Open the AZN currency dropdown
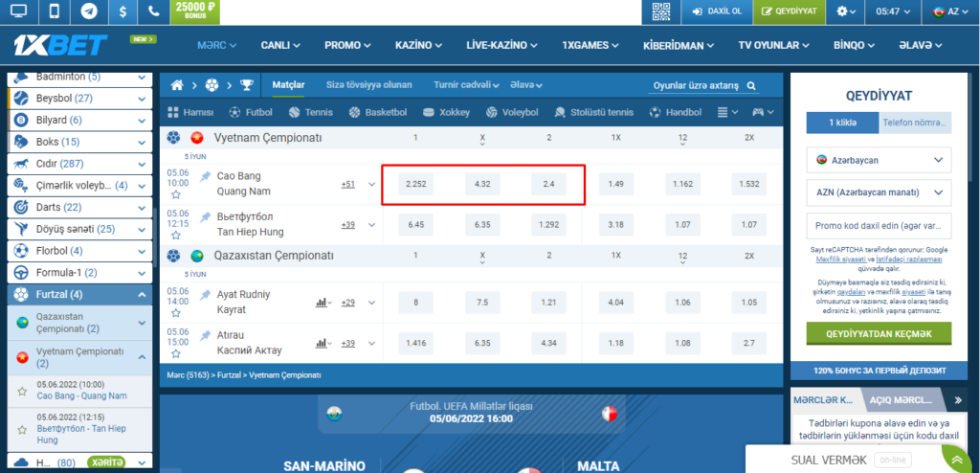Image resolution: width=980 pixels, height=473 pixels. pyautogui.click(x=880, y=192)
